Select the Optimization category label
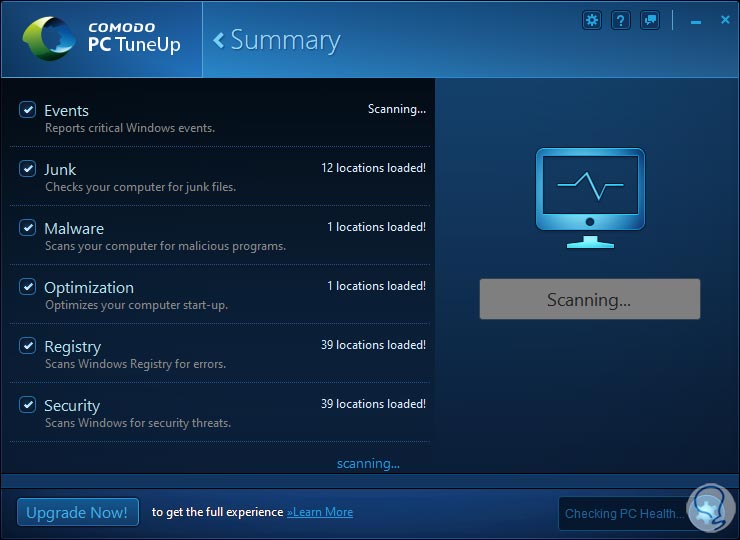 (89, 287)
